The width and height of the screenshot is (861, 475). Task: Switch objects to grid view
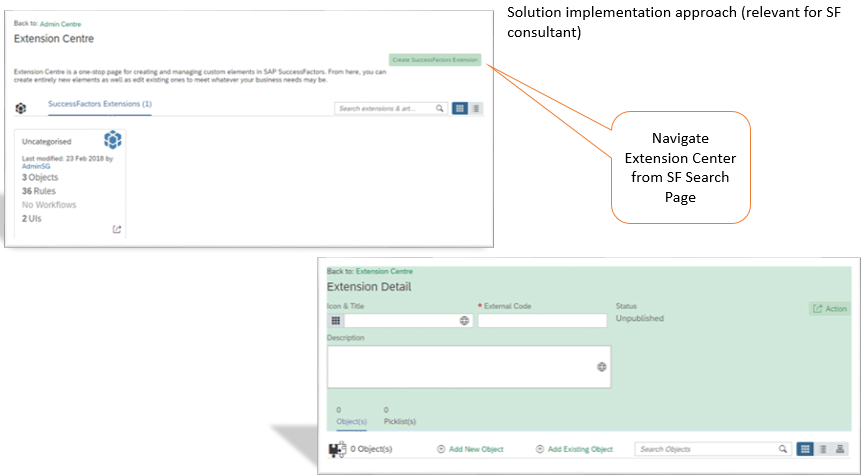click(805, 449)
